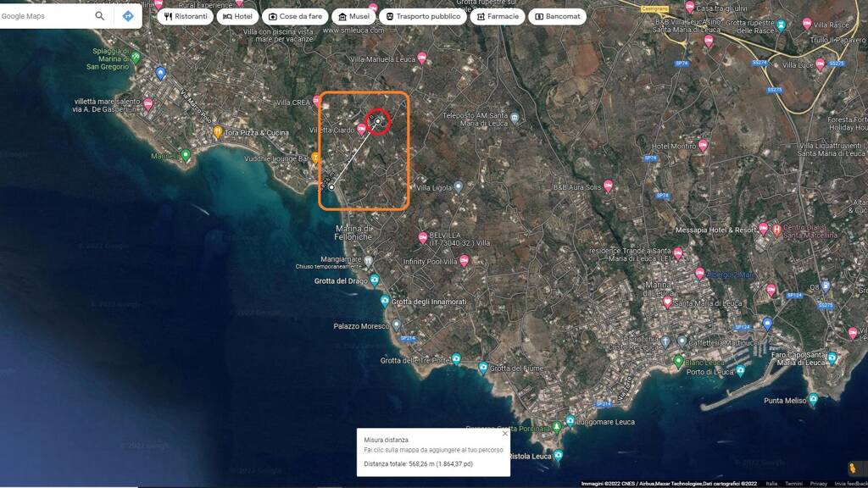This screenshot has width=868, height=488.
Task: Select the Palazzo Moresco map pin
Action: click(396, 325)
